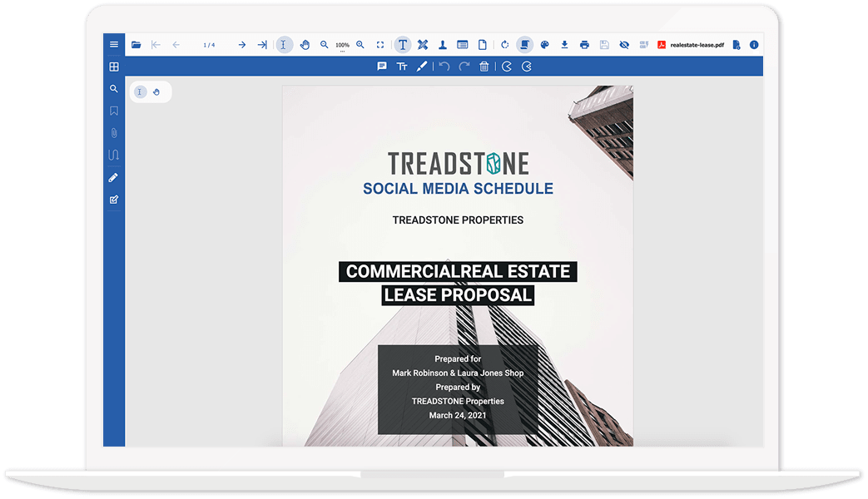
Task: Open the 100% zoom level dropdown
Action: coord(342,46)
